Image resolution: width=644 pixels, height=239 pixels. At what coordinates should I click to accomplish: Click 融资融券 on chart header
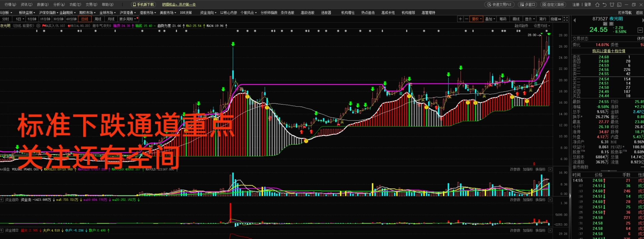521,26
